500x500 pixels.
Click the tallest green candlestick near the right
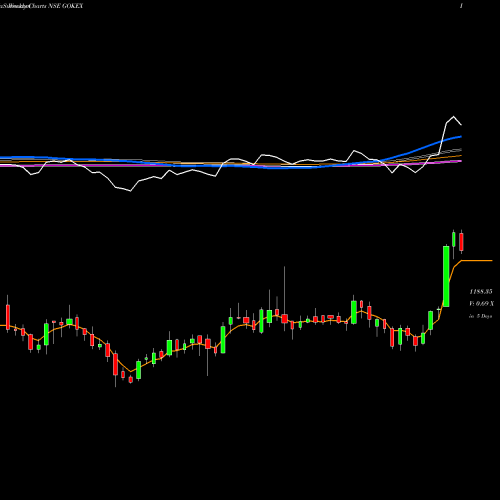tap(446, 276)
